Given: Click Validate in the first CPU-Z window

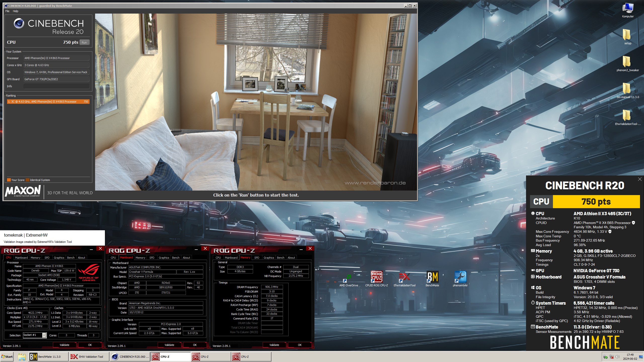Looking at the screenshot, I should (x=64, y=345).
